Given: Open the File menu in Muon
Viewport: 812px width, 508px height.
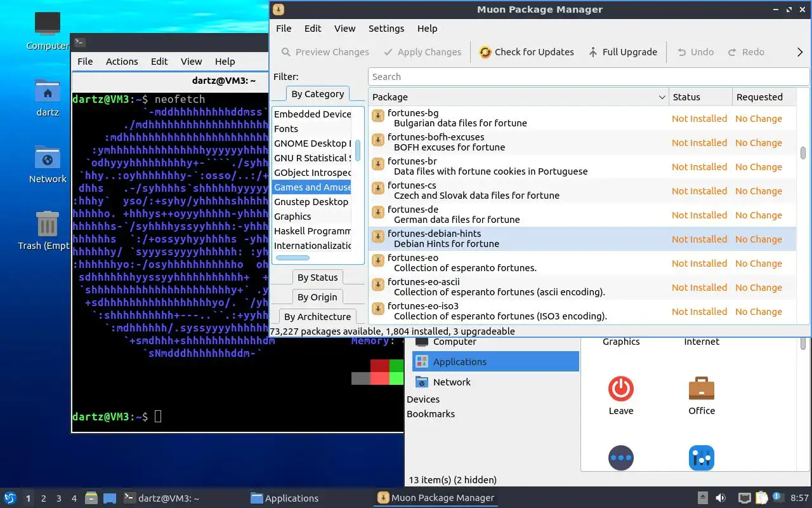Looking at the screenshot, I should coord(284,29).
